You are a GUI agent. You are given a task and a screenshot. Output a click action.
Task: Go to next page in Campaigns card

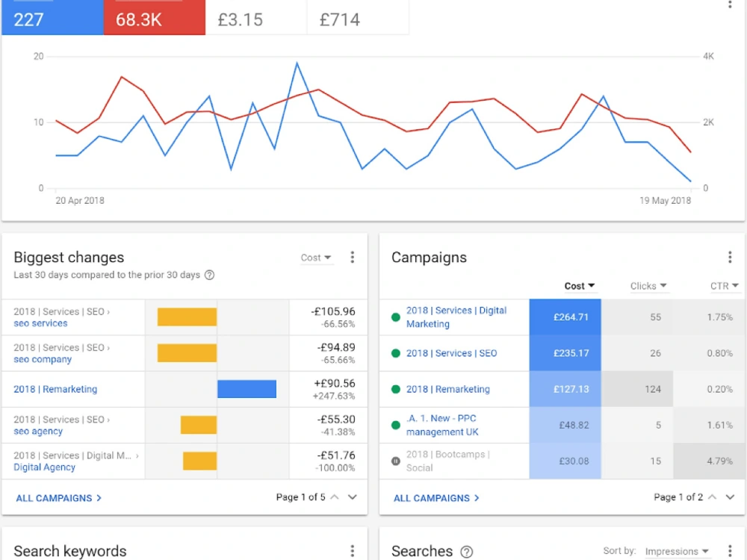[730, 497]
